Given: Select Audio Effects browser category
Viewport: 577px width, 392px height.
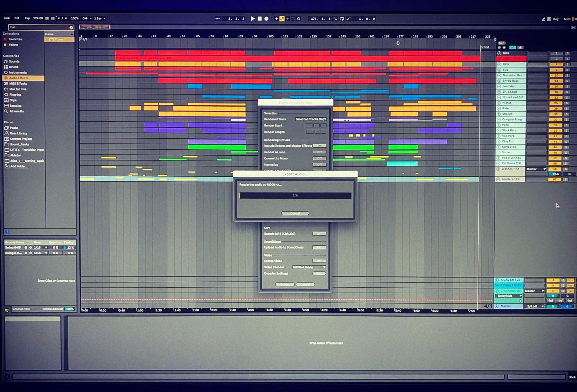Looking at the screenshot, I should coord(19,78).
